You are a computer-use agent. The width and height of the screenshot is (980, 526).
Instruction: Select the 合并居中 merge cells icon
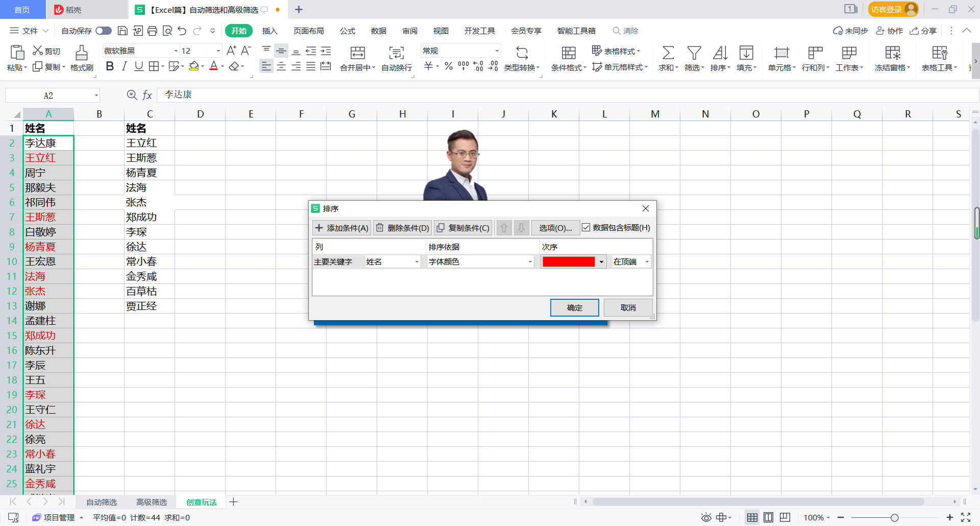click(x=357, y=58)
